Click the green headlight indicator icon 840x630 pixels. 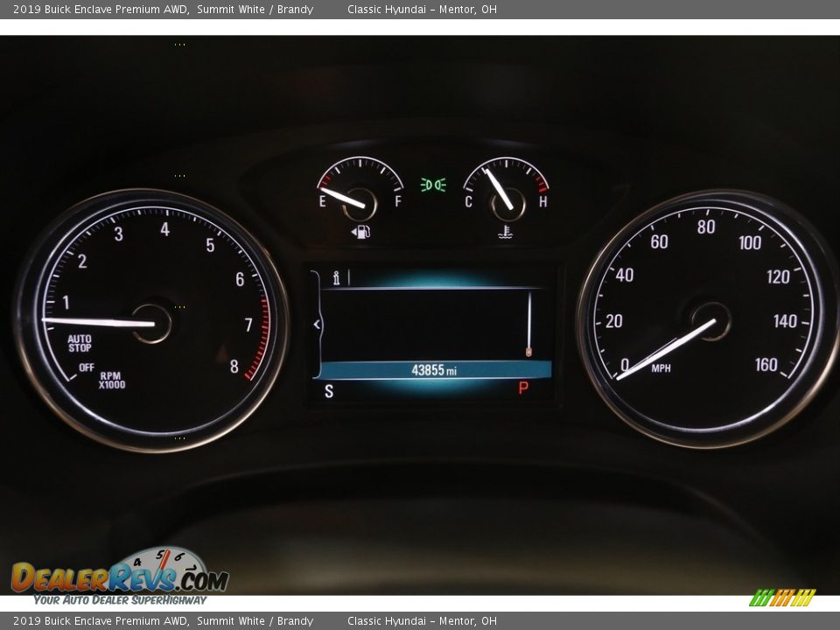433,185
